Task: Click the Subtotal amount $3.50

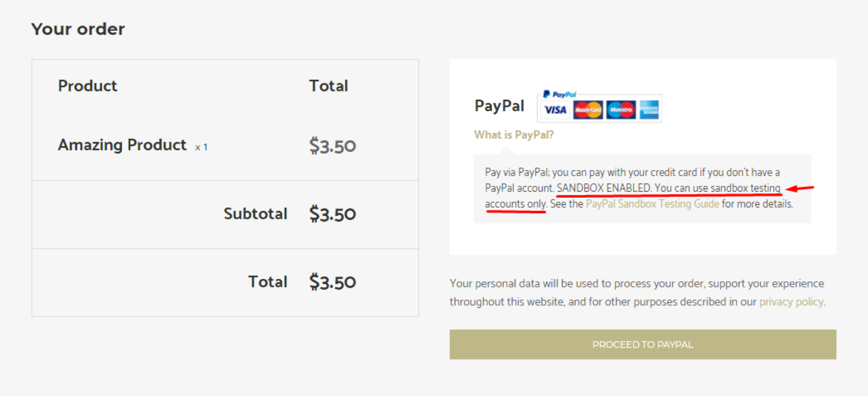Action: (332, 214)
